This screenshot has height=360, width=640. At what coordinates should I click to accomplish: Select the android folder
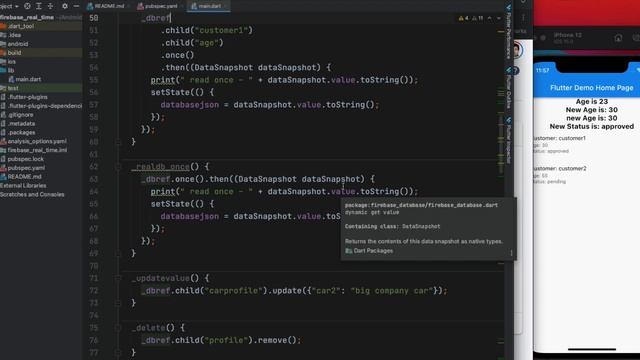click(18, 44)
